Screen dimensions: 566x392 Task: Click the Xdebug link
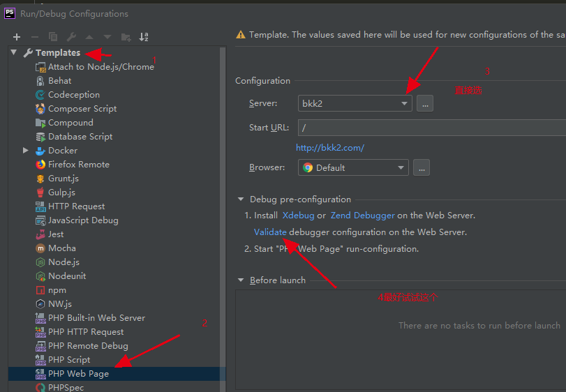click(298, 216)
